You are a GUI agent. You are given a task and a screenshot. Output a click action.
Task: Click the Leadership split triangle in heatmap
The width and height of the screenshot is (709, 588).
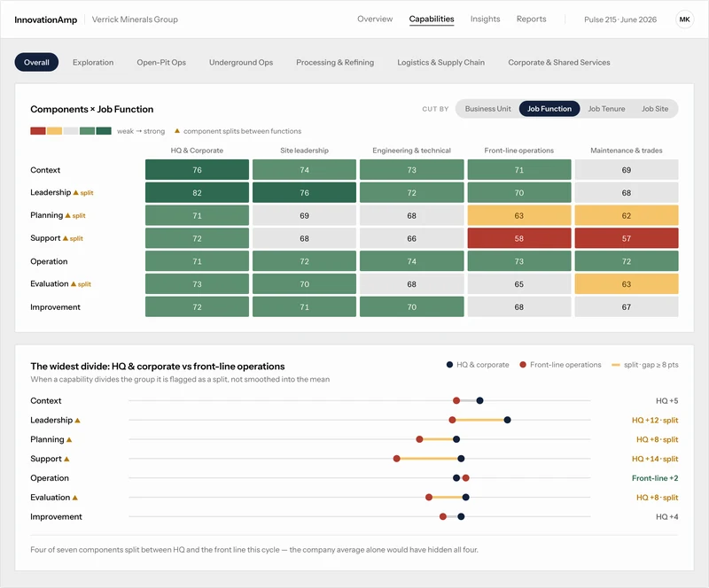[x=76, y=192]
